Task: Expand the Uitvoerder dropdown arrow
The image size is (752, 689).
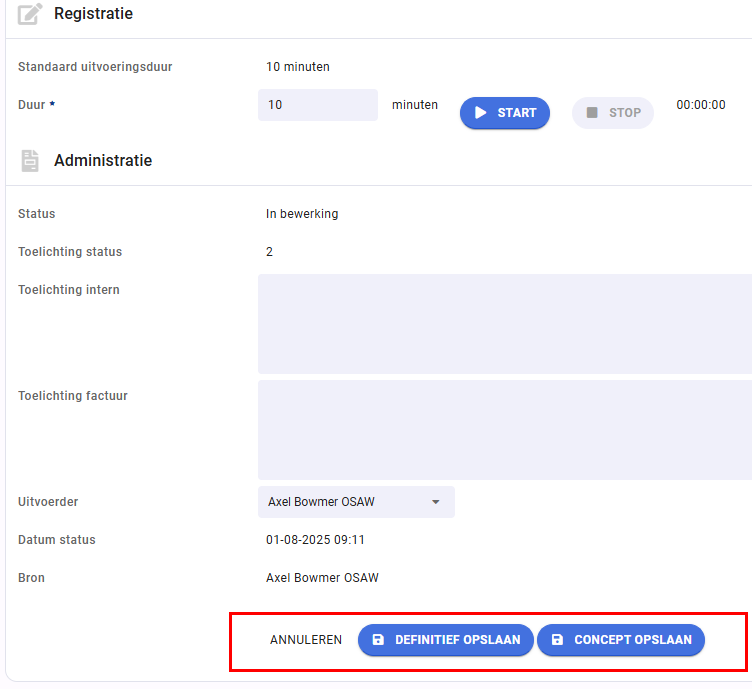Action: tap(435, 502)
